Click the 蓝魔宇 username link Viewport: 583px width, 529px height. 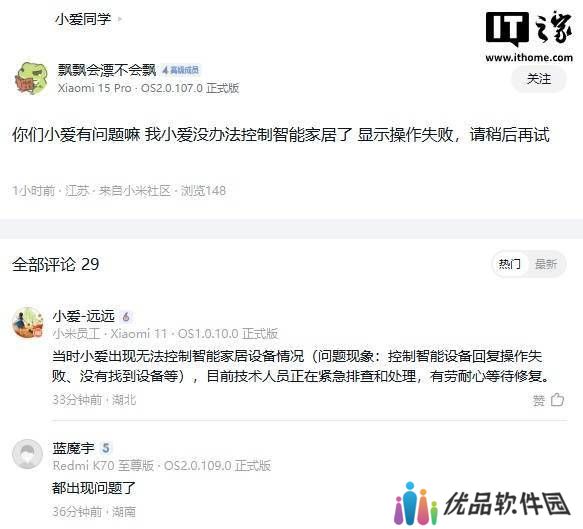point(74,448)
